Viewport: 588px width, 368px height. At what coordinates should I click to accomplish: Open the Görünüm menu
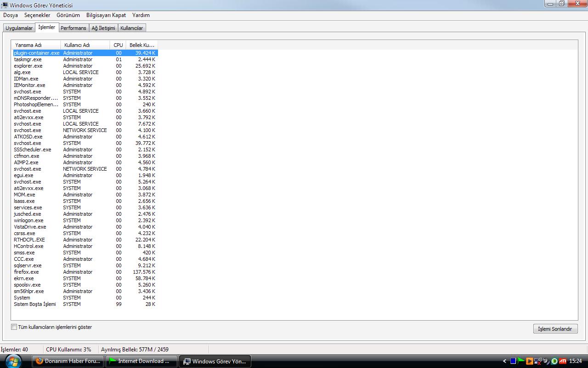coord(68,15)
